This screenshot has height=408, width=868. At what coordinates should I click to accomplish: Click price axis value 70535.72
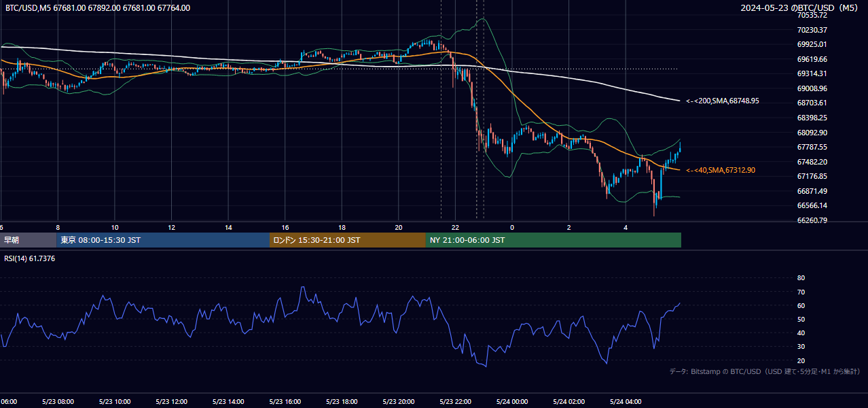[812, 15]
